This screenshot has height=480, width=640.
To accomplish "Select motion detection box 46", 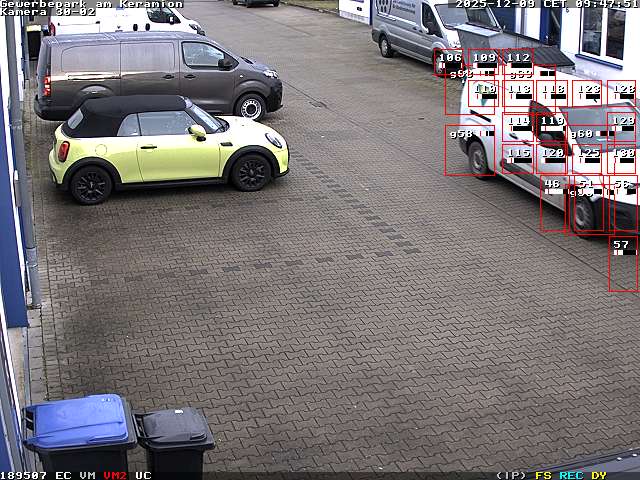I will pos(553,204).
